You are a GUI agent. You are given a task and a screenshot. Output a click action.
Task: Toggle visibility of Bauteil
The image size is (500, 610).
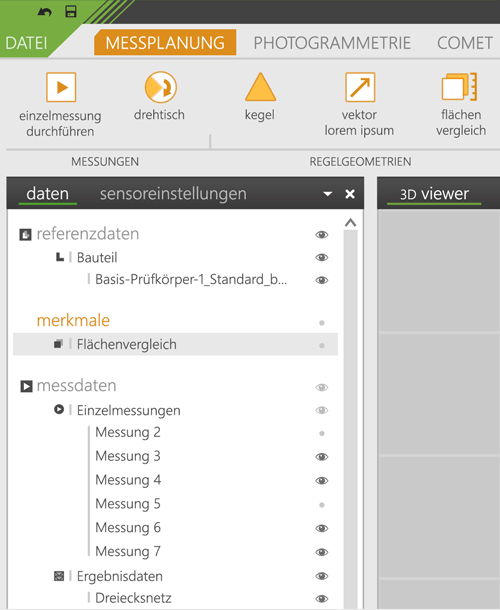click(x=322, y=258)
